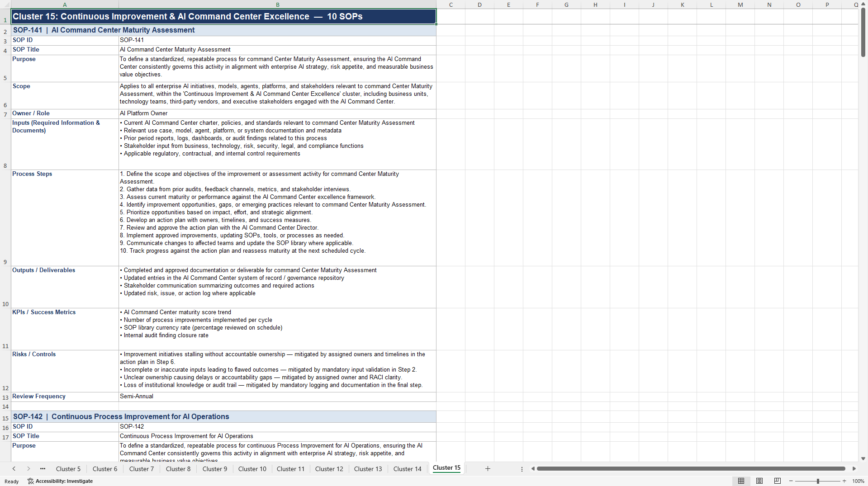This screenshot has width=868, height=486.
Task: Select the SOP-142 section header cell
Action: (x=223, y=417)
